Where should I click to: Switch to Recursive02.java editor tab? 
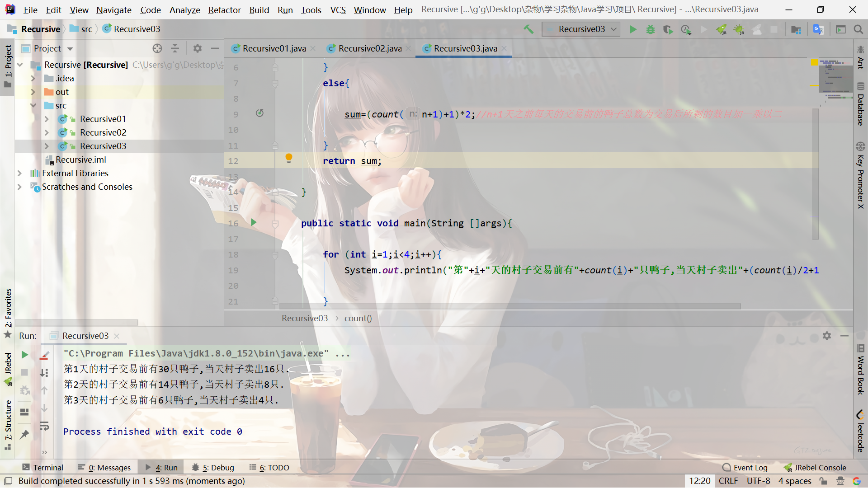coord(370,48)
